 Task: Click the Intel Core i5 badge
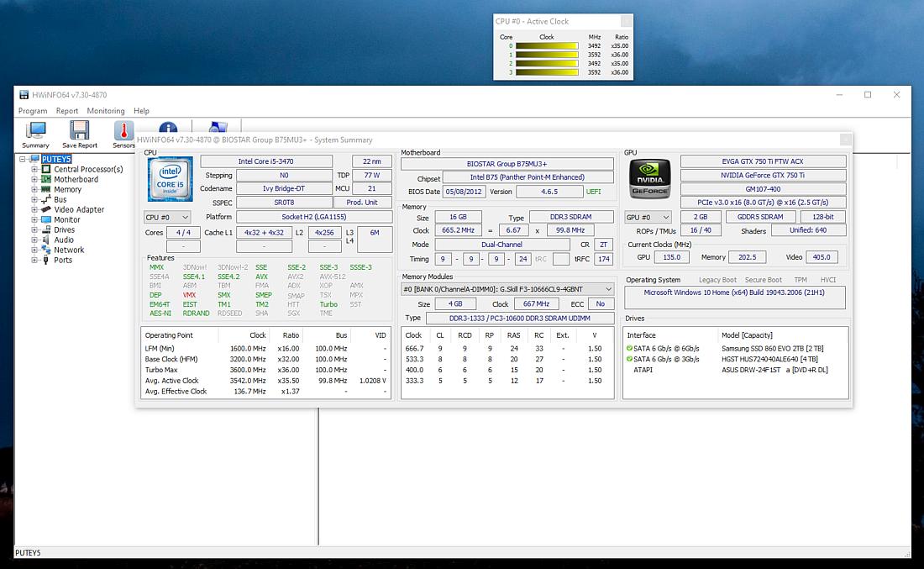click(x=170, y=179)
